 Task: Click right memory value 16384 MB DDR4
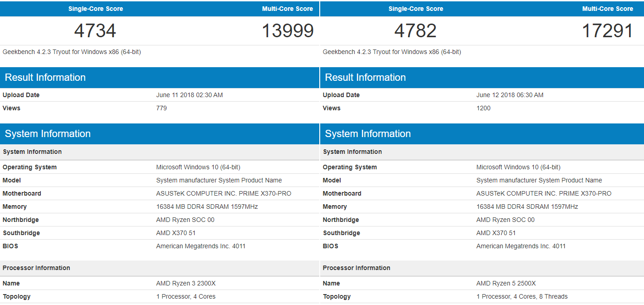click(527, 207)
